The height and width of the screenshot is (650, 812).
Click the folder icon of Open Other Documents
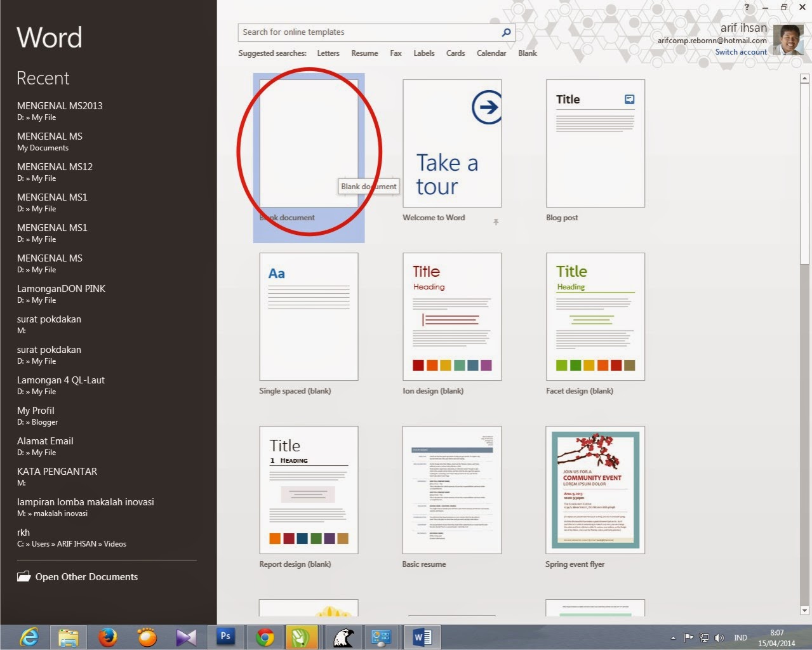[24, 576]
